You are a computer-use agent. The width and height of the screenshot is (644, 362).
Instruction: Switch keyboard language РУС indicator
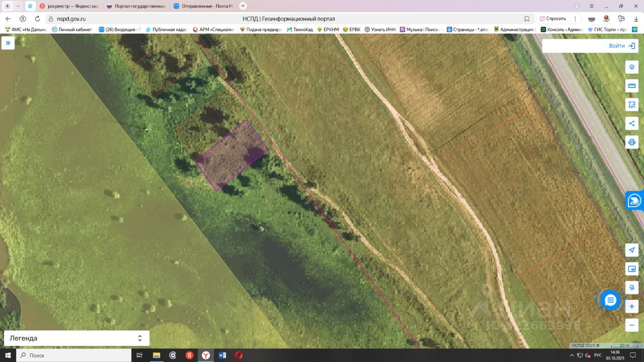pyautogui.click(x=598, y=355)
